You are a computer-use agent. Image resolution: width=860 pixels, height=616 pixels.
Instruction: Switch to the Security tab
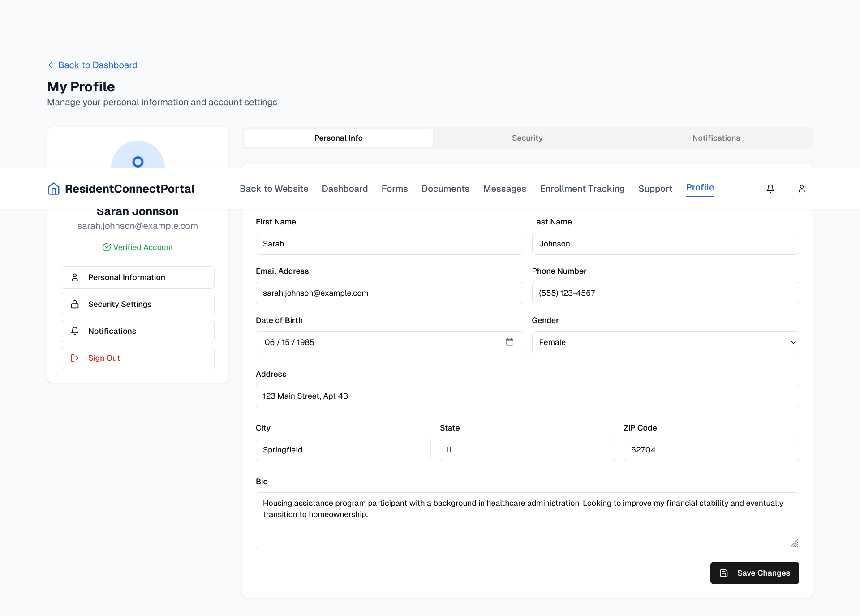click(x=527, y=138)
